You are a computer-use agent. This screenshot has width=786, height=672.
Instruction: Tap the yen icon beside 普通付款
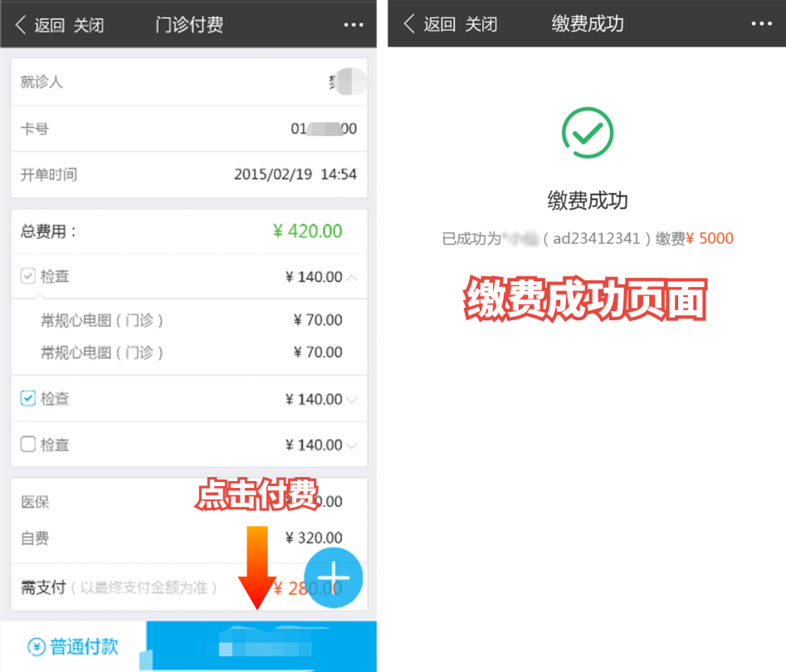36,647
